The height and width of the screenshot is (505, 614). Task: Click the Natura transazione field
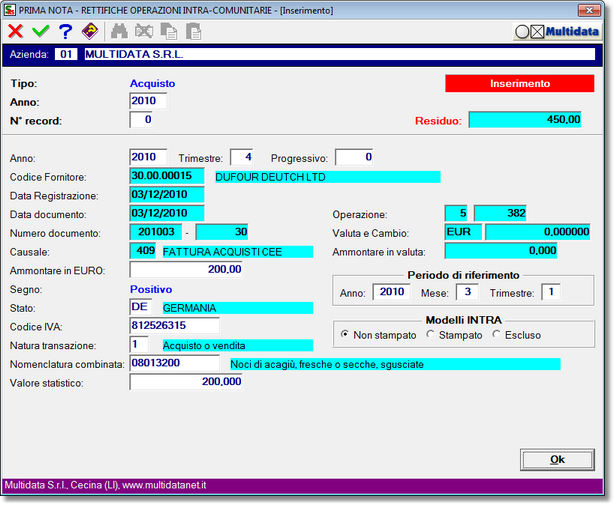pyautogui.click(x=139, y=344)
